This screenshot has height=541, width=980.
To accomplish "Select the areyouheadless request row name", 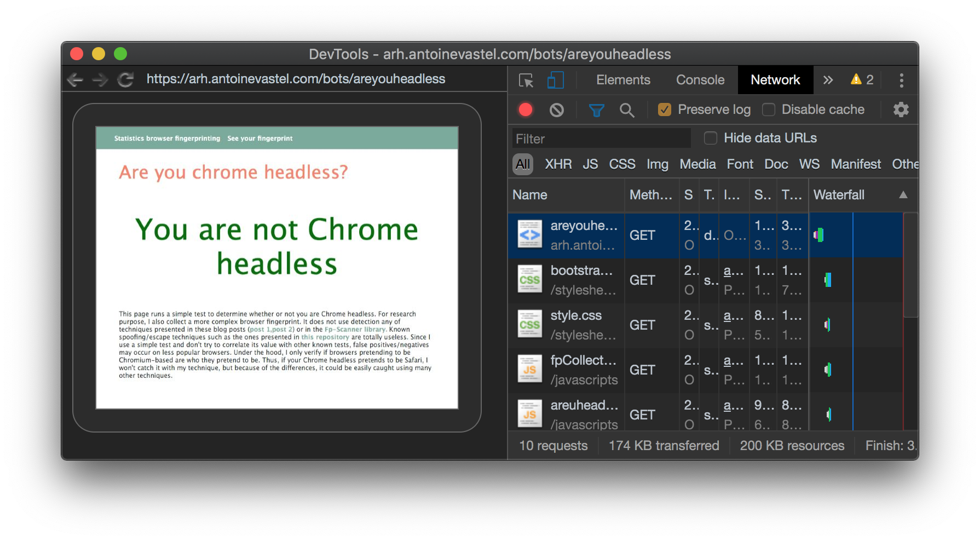I will coord(584,226).
